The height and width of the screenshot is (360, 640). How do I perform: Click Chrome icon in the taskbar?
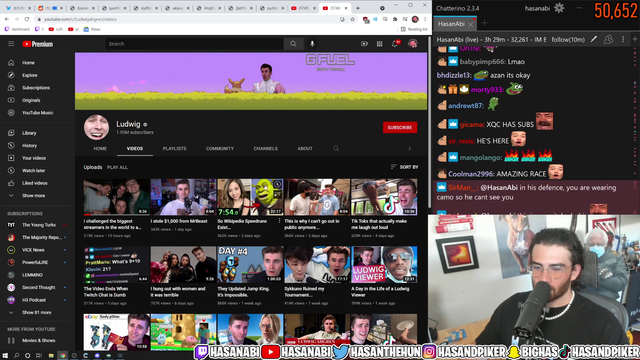pos(62,356)
